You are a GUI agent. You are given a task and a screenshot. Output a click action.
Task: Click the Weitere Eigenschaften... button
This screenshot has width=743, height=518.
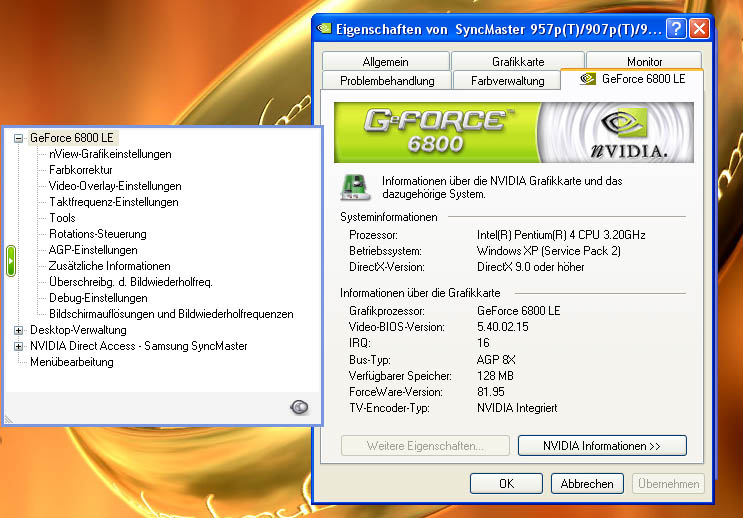[425, 445]
